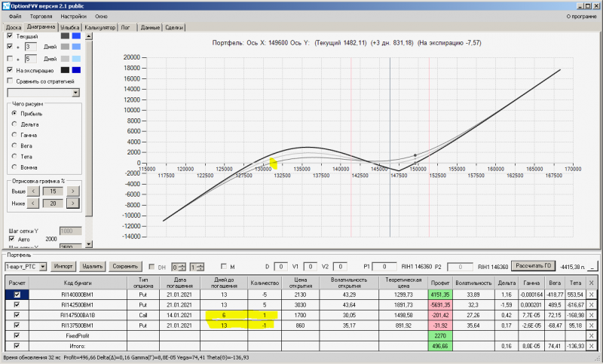Click the Рассчитать ГО button

click(533, 266)
